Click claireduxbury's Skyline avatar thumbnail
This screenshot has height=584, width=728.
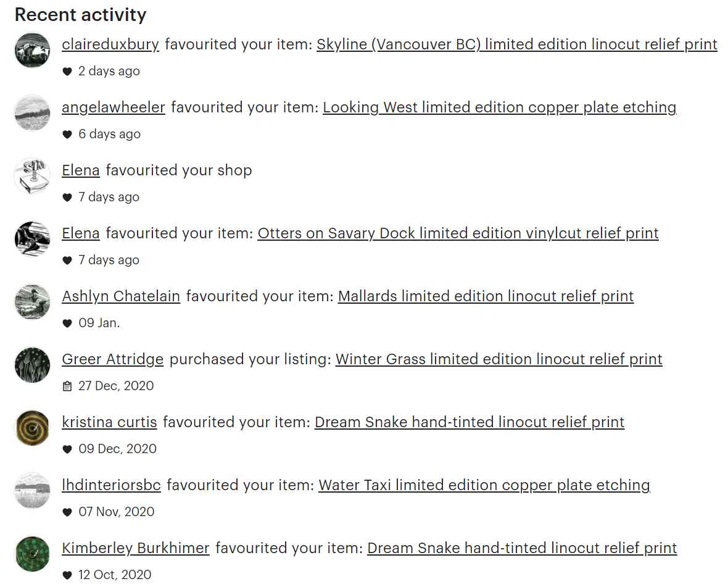click(x=32, y=50)
